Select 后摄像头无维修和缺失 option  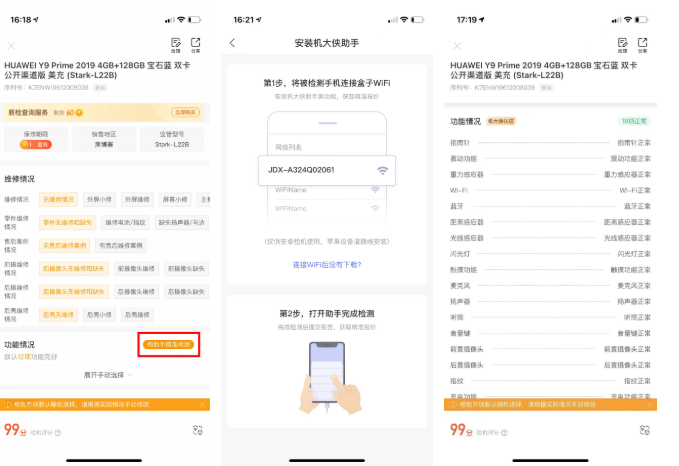74,291
